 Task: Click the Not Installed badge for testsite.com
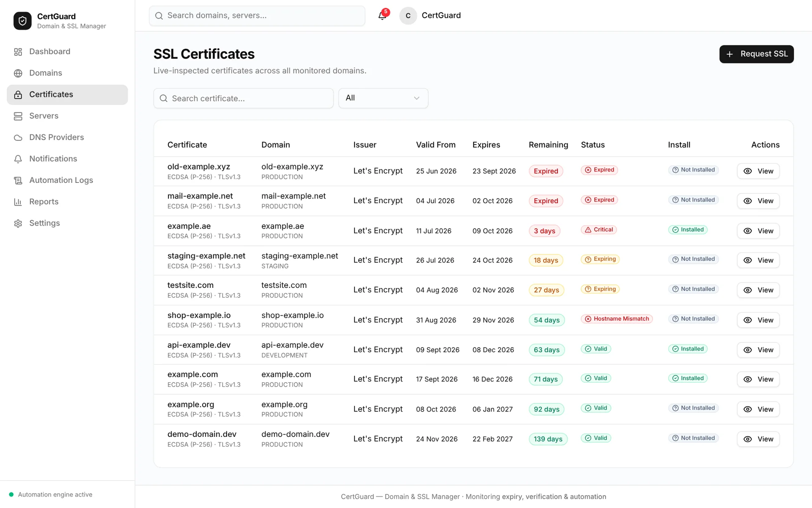(693, 289)
